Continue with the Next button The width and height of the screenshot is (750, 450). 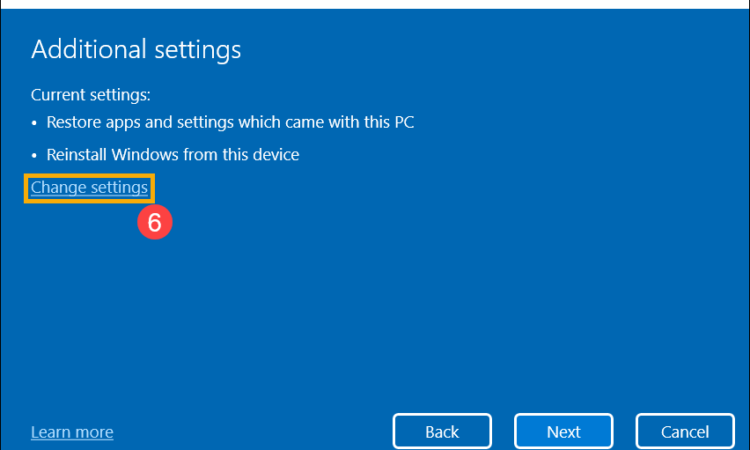click(563, 431)
